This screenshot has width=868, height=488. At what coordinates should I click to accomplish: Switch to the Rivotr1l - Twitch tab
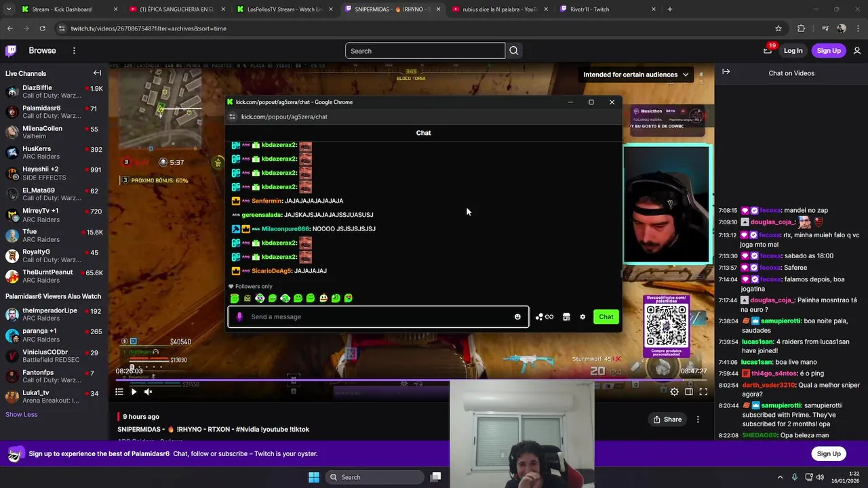608,9
